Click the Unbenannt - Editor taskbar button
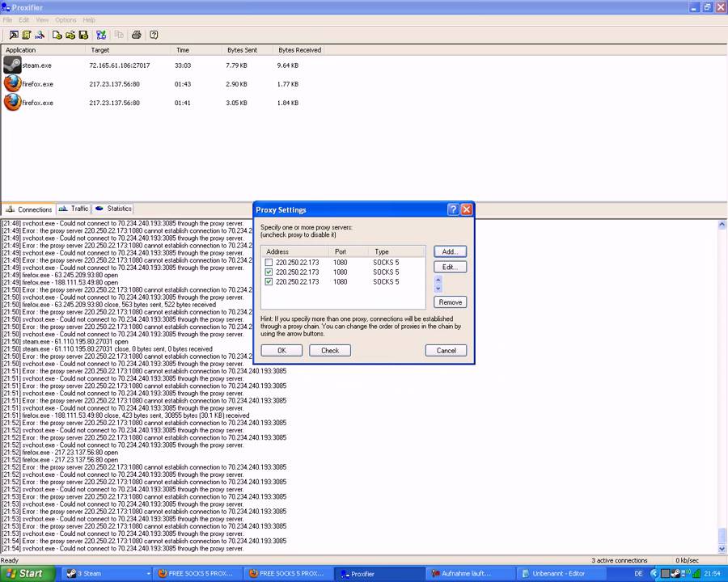Viewport: 728px width, 582px height. click(562, 574)
